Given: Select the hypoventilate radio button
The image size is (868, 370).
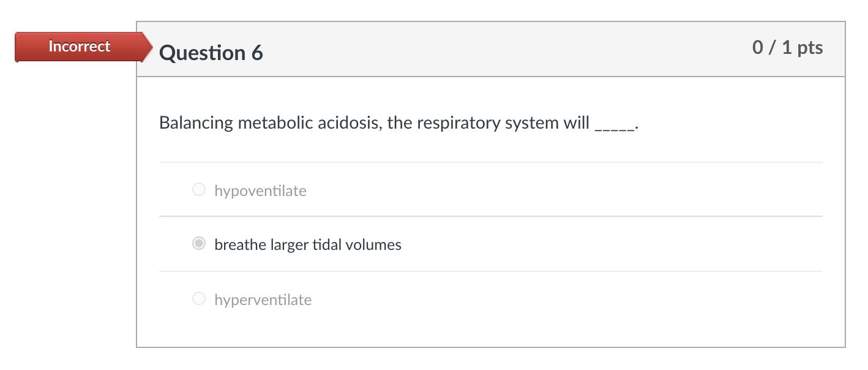Looking at the screenshot, I should (198, 191).
